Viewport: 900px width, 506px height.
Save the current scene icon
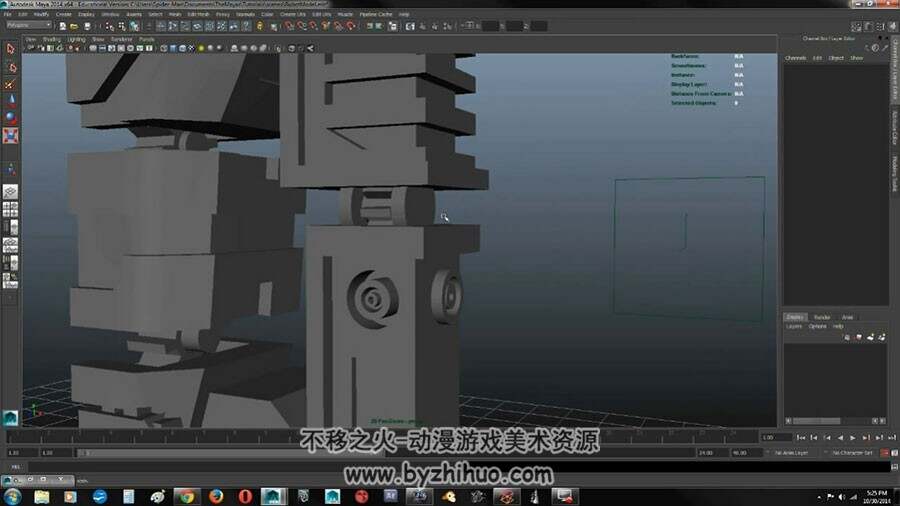click(87, 26)
